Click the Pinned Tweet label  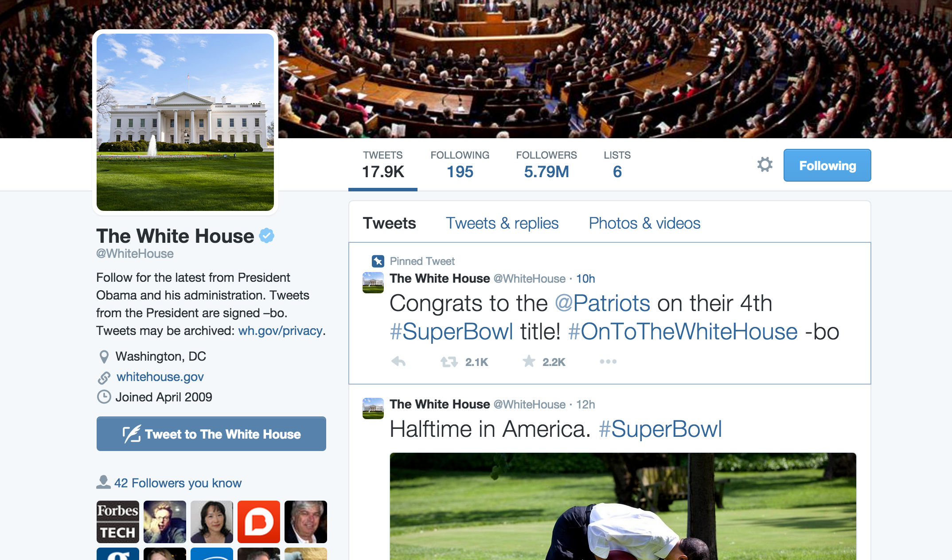tap(422, 261)
